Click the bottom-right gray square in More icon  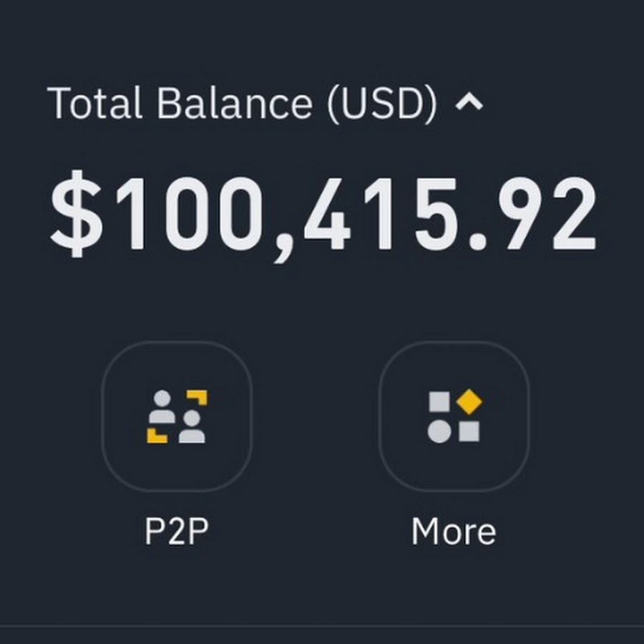(469, 431)
